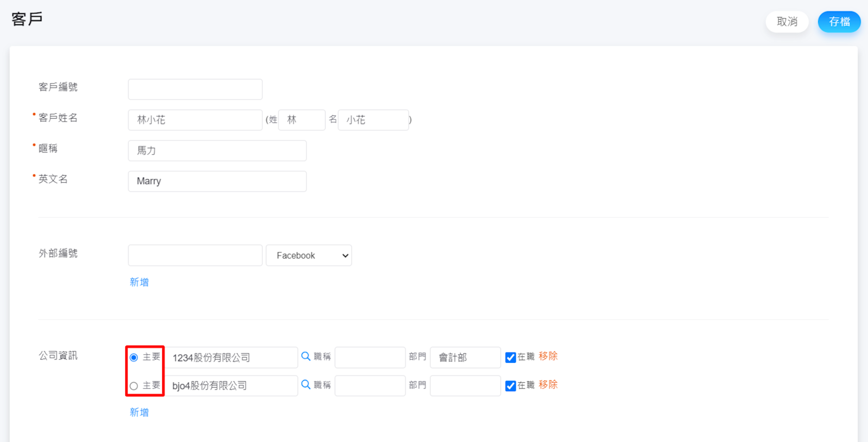
Task: Focus the 外部編號 text input
Action: tap(195, 255)
